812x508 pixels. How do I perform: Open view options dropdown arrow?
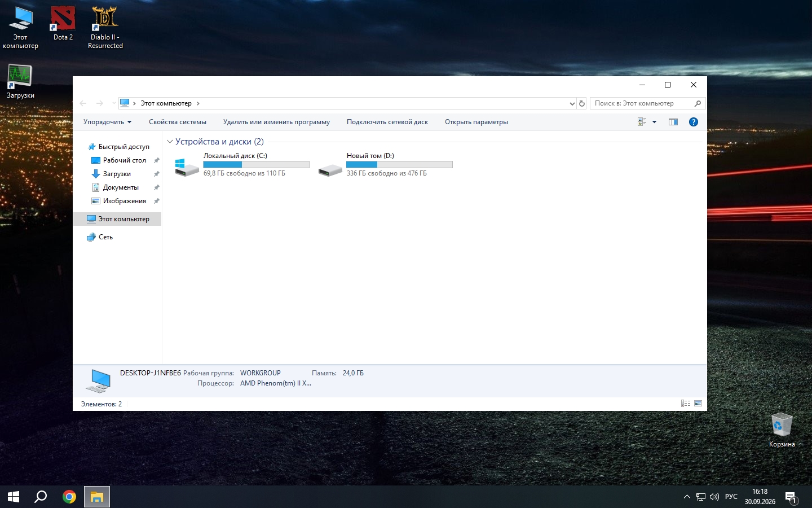654,122
